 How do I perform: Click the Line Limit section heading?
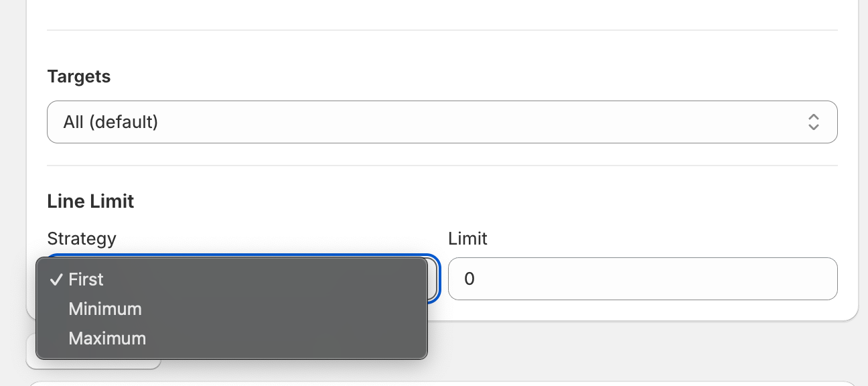(90, 201)
